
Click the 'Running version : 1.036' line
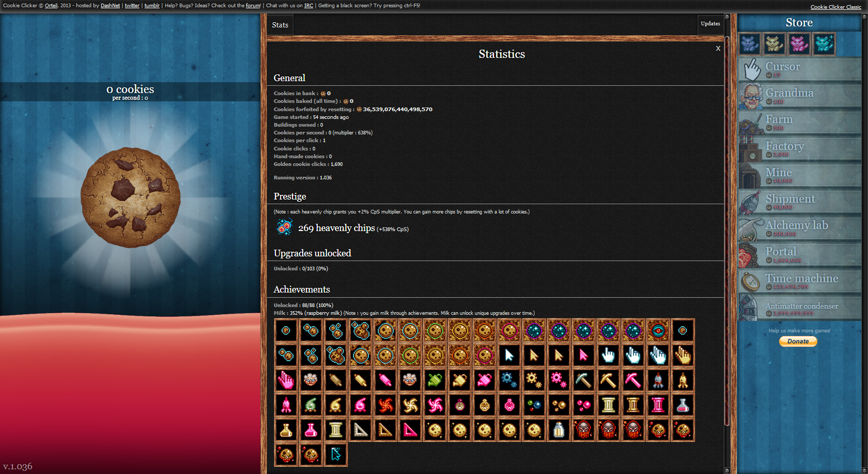(303, 178)
